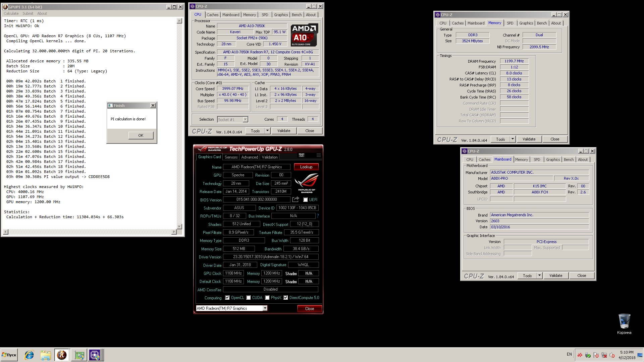Open the GPU-Z hamburger menu
Screen dimensions: 644x362
point(319,155)
